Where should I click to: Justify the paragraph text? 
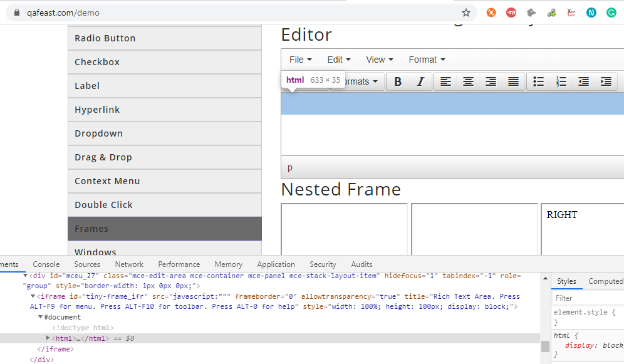click(513, 81)
